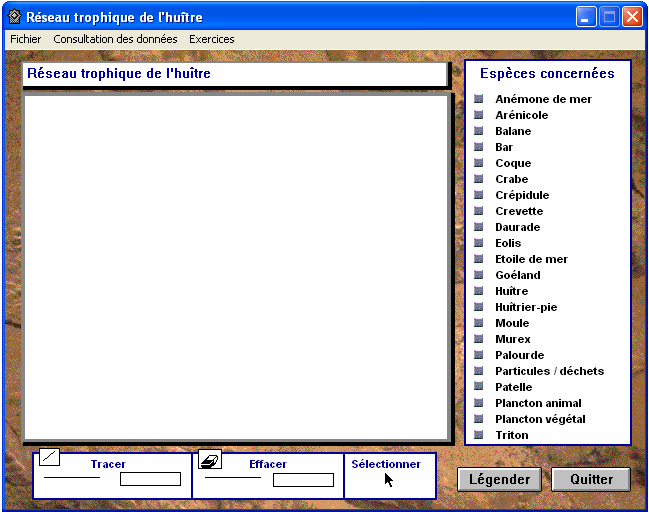Click square icon beside Goéland
The width and height of the screenshot is (649, 512).
tap(478, 275)
